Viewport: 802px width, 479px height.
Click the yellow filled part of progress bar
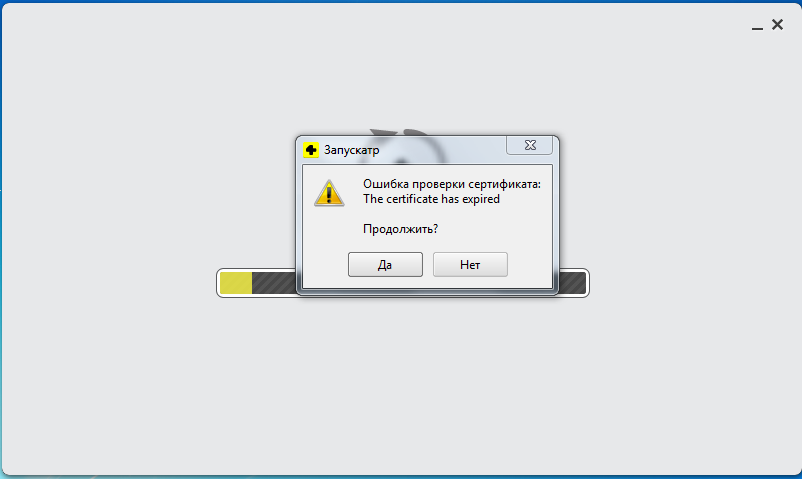236,283
